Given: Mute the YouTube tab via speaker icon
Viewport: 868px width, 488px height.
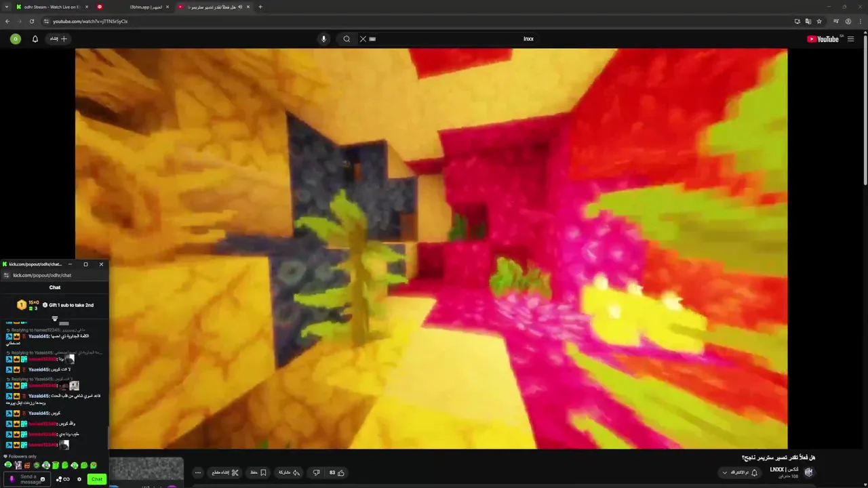Looking at the screenshot, I should coord(240,7).
